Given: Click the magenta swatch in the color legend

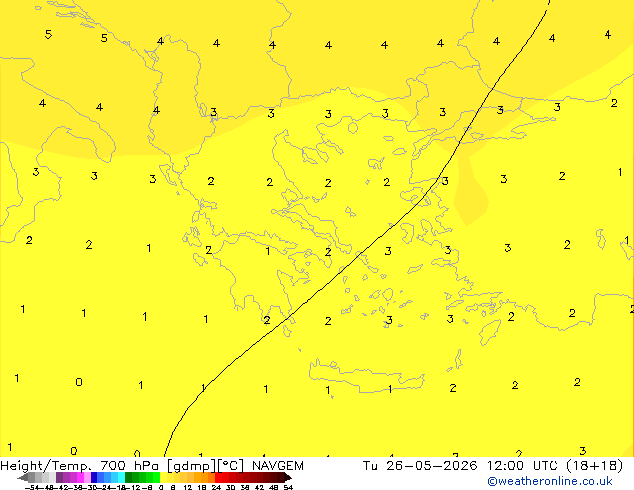Looking at the screenshot, I should (x=80, y=477).
